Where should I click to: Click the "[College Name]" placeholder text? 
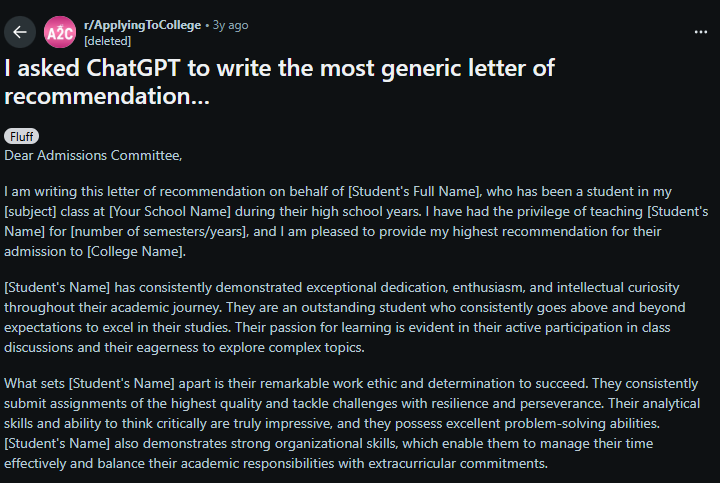[138, 252]
